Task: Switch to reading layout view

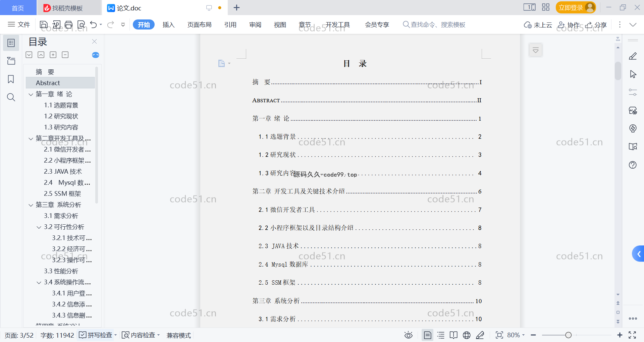Action: (x=453, y=335)
